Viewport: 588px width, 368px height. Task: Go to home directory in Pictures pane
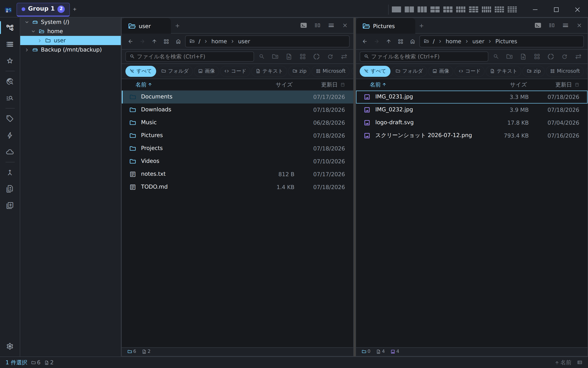click(412, 41)
